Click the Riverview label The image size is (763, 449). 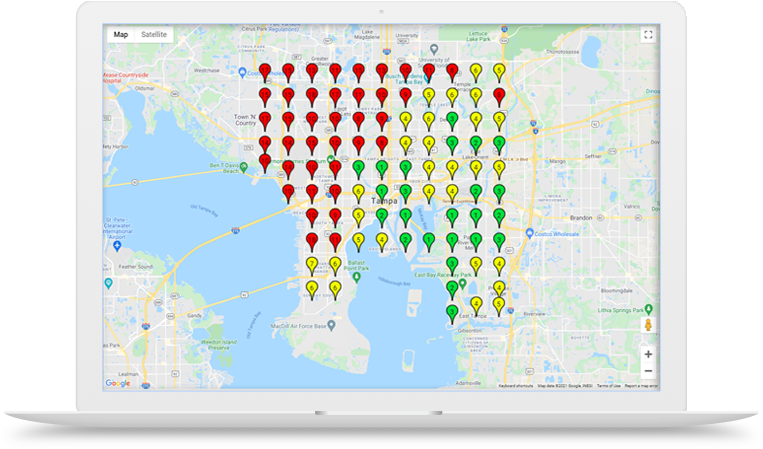534,314
